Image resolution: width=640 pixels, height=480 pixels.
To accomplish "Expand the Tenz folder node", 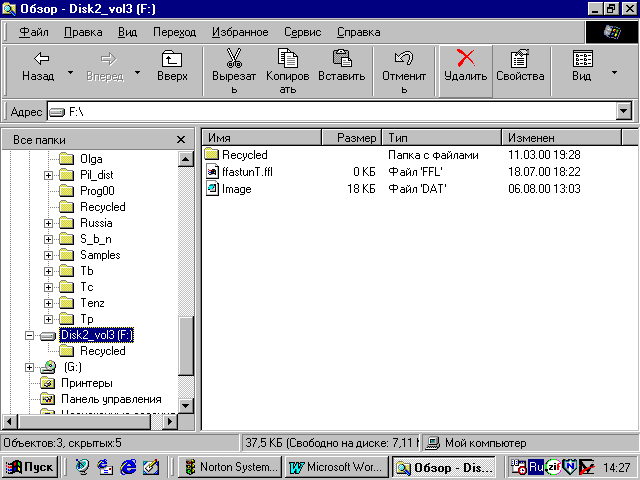I will 48,303.
